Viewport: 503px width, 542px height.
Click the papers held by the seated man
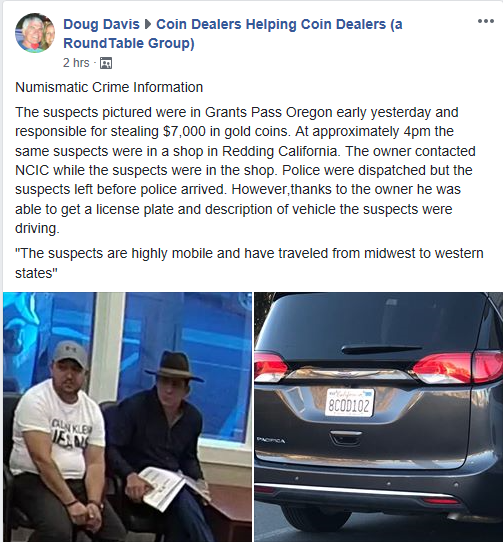pyautogui.click(x=171, y=487)
